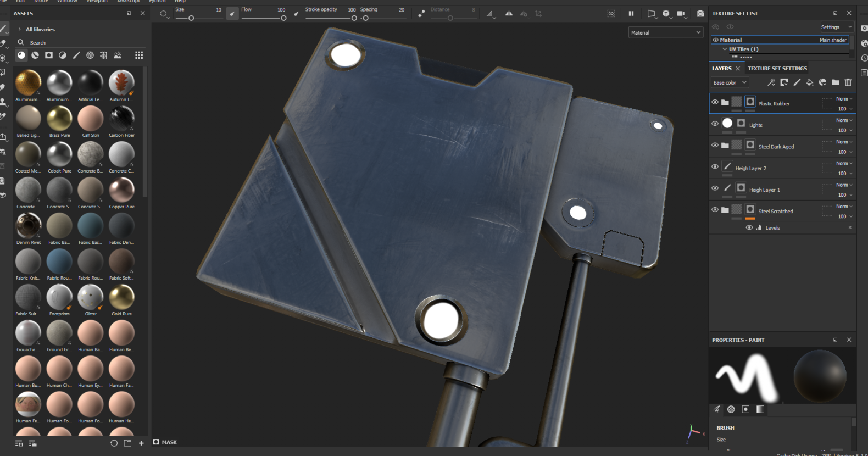Click MASK label in viewport
Screen dimensions: 868x456
point(169,442)
